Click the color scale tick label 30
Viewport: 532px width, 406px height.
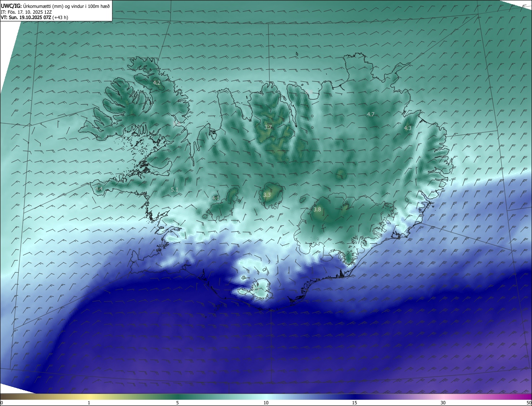click(x=443, y=403)
